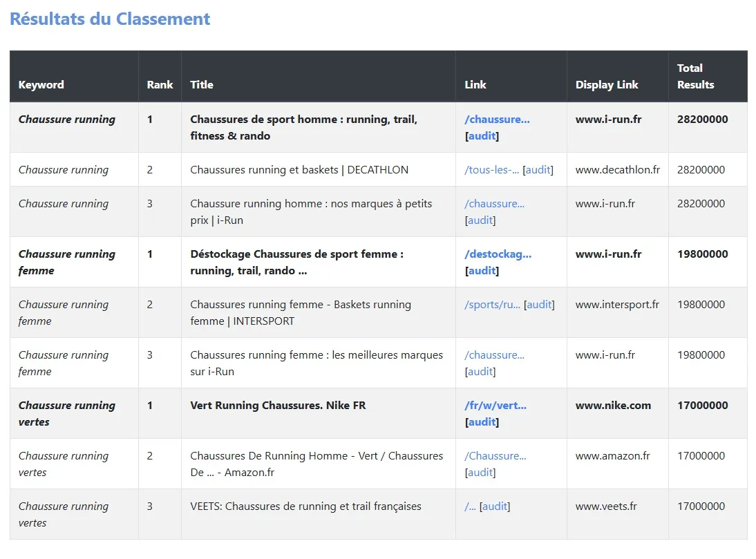Open the /sports/ru... Intersport link
The image size is (756, 559).
pos(492,305)
